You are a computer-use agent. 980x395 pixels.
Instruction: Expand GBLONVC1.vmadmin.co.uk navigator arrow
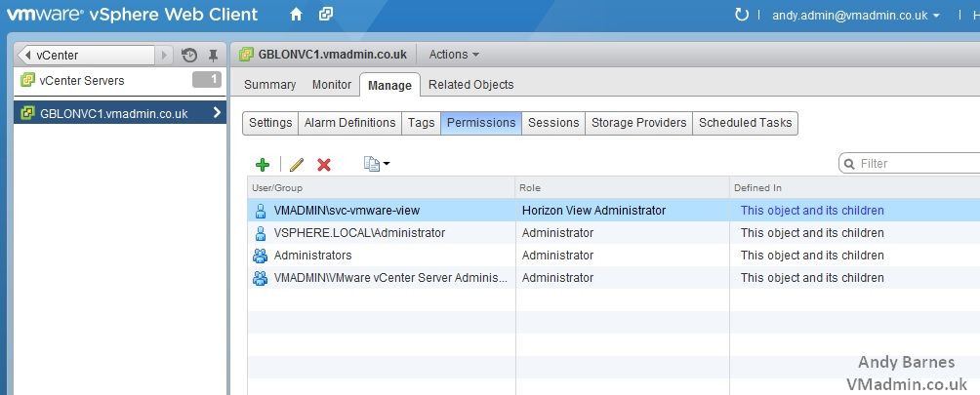[217, 112]
